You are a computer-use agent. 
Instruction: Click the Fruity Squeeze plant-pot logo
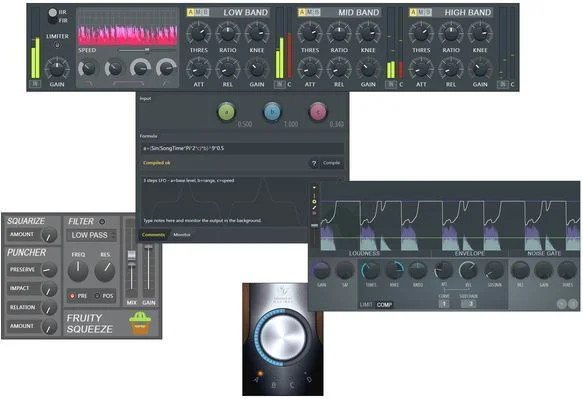(x=140, y=324)
